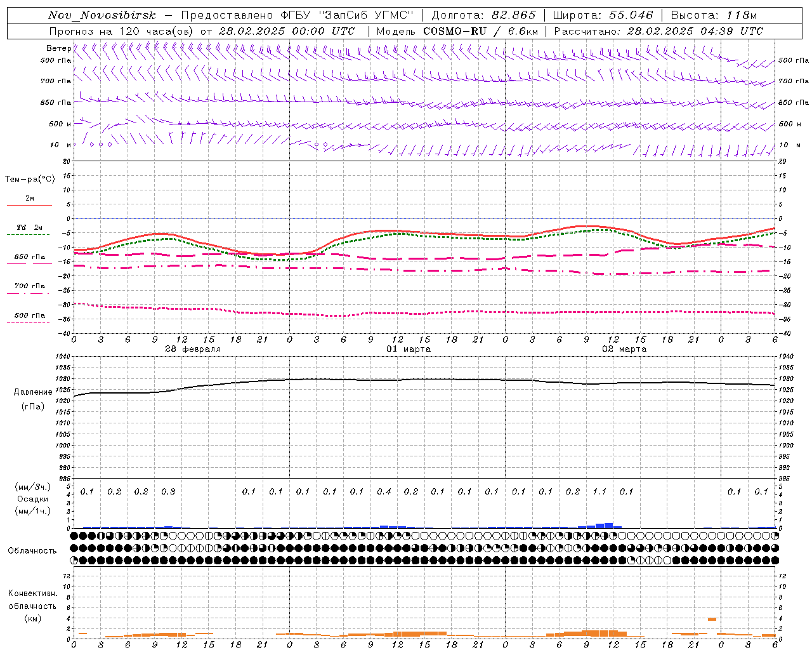Image resolution: width=812 pixels, height=650 pixels.
Task: Click the station title Nov_Novosibirsk
Action: [x=102, y=15]
